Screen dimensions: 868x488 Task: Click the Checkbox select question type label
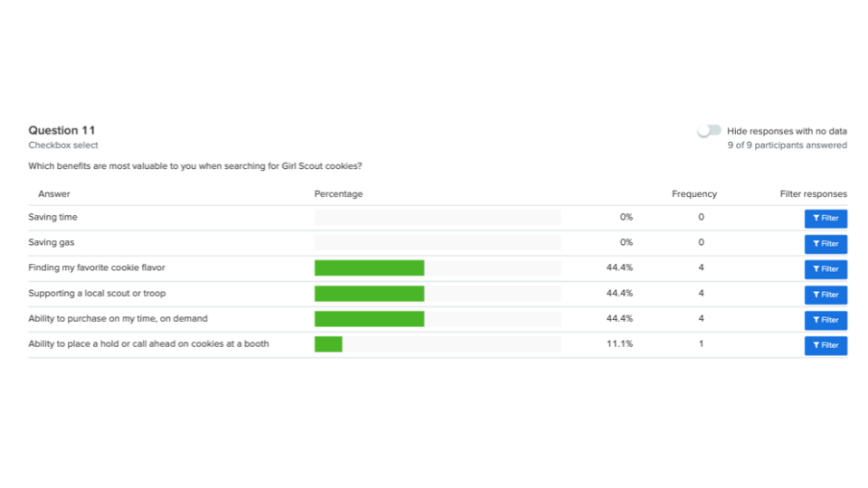pyautogui.click(x=63, y=145)
